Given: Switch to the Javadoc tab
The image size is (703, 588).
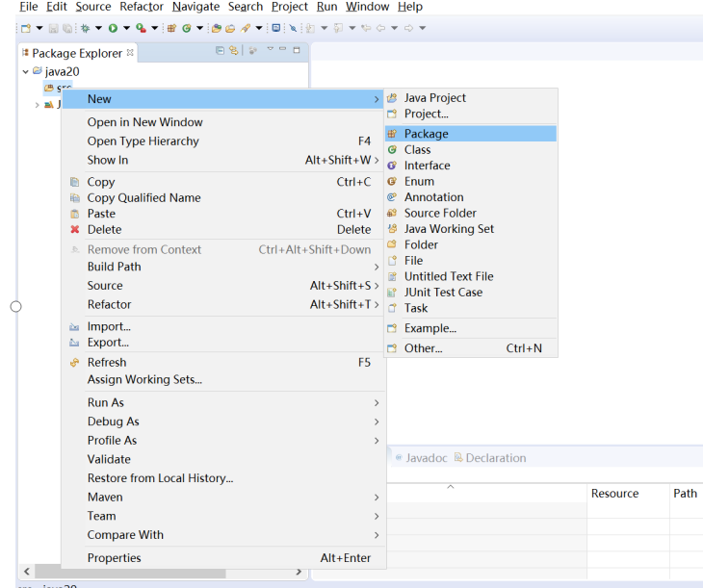Looking at the screenshot, I should coord(422,458).
